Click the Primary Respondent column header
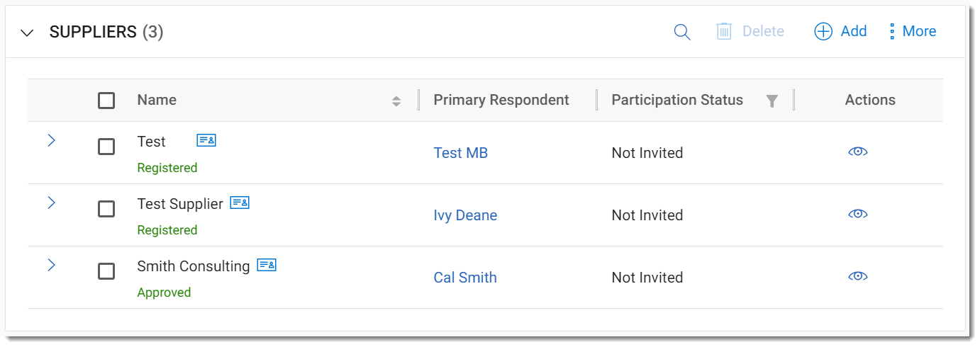Screen dimensions: 980x347 click(x=501, y=100)
